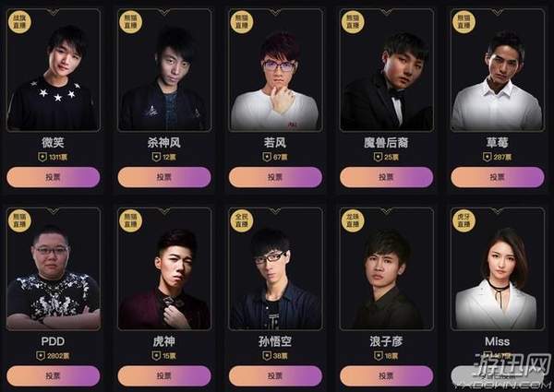Screen dimensions: 554x392
Task: Click the 虎牙直播 badge on Miss's card
Action: coord(464,220)
